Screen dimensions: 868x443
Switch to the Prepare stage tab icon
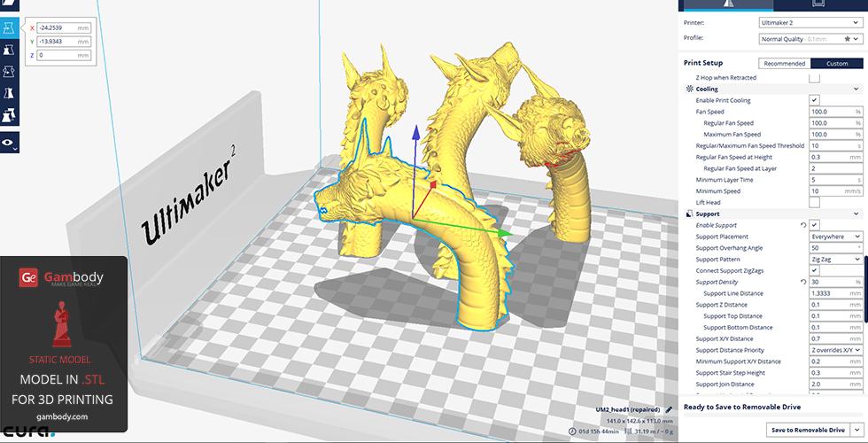(x=729, y=4)
